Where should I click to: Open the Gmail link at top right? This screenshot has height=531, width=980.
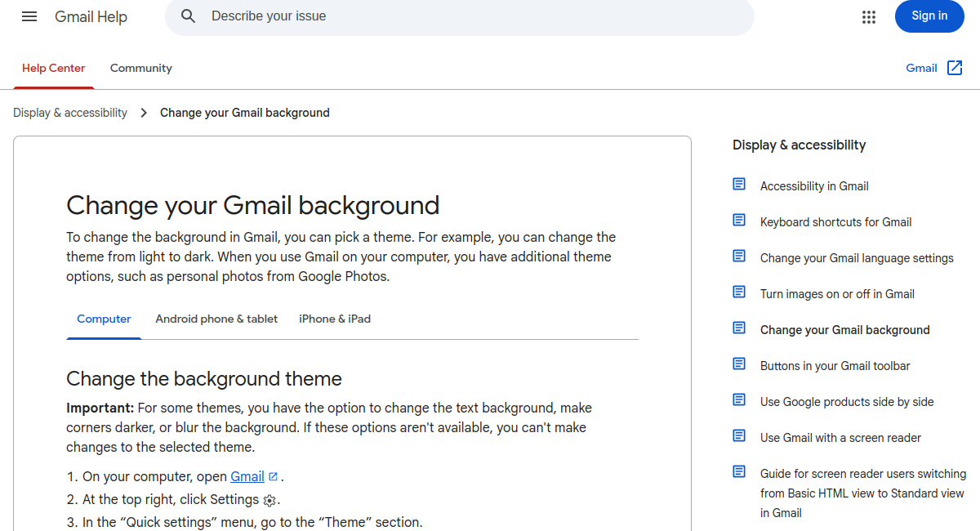tap(921, 68)
